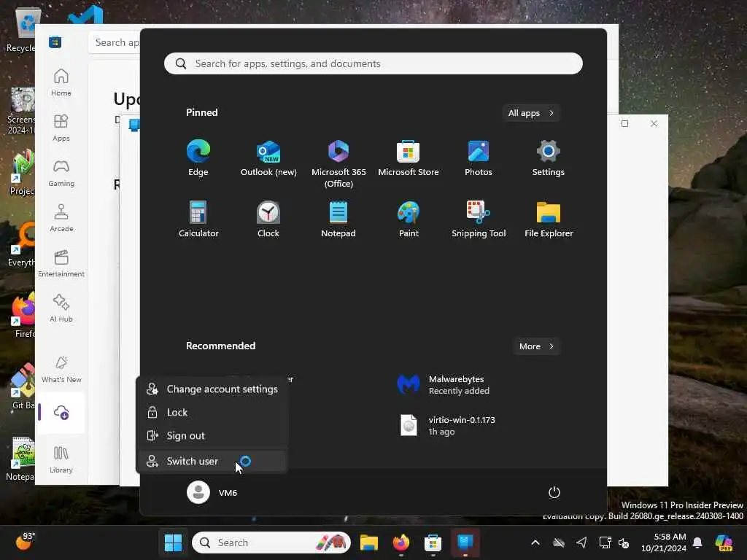Open Copilot preview icon on taskbar

[724, 542]
